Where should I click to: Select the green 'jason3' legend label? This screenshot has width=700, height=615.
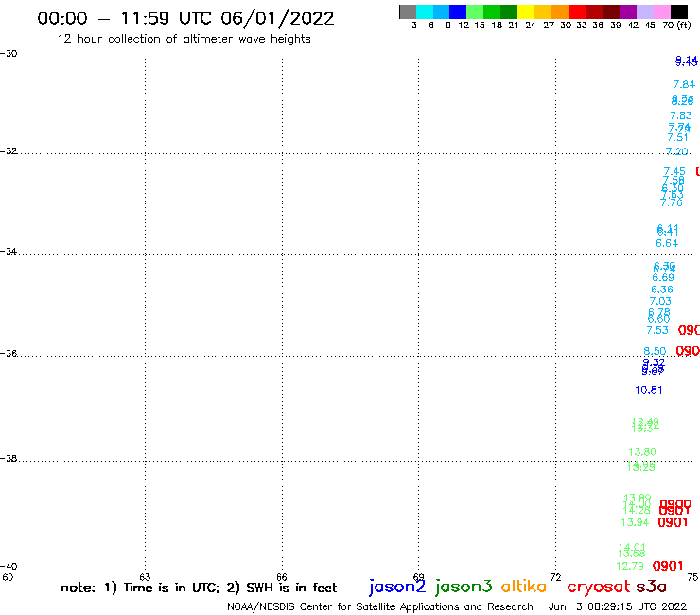(464, 587)
